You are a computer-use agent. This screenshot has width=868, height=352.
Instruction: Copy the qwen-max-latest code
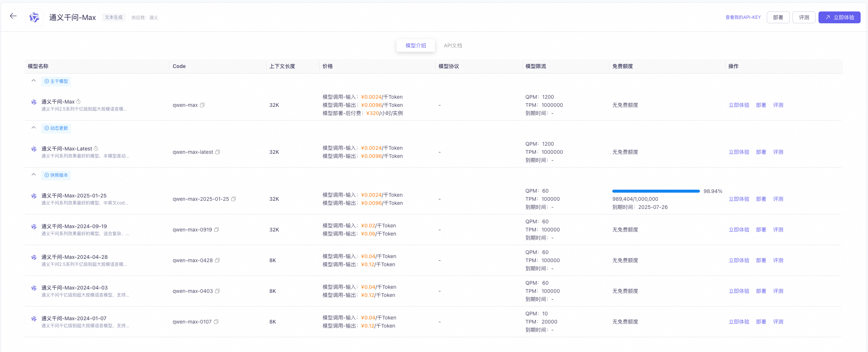[218, 152]
